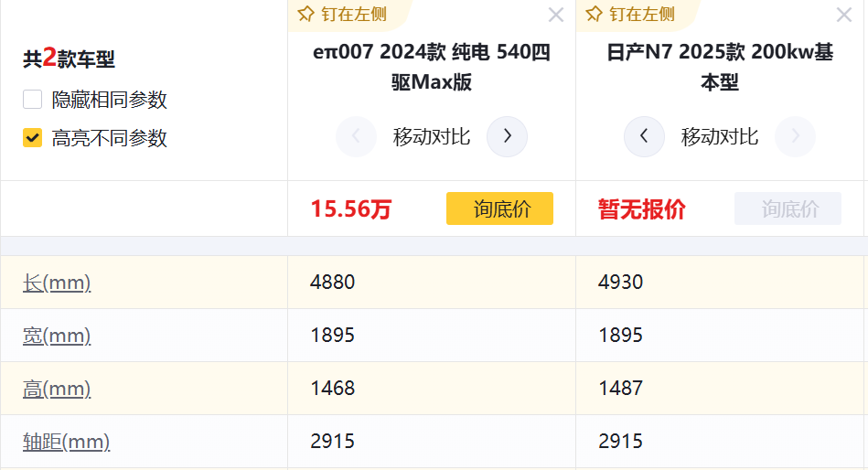Click pin icon for 日产N7 column
This screenshot has width=868, height=470.
[x=595, y=14]
